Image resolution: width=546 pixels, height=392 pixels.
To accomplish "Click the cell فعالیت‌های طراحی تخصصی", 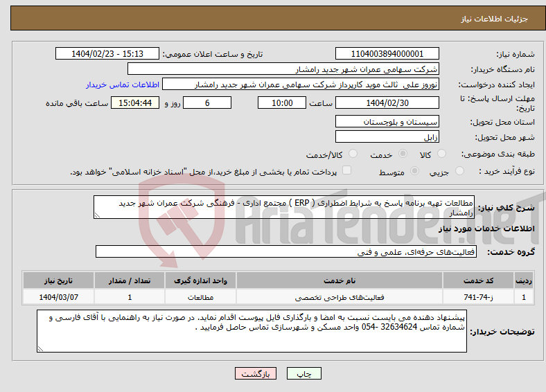I will pos(340,297).
